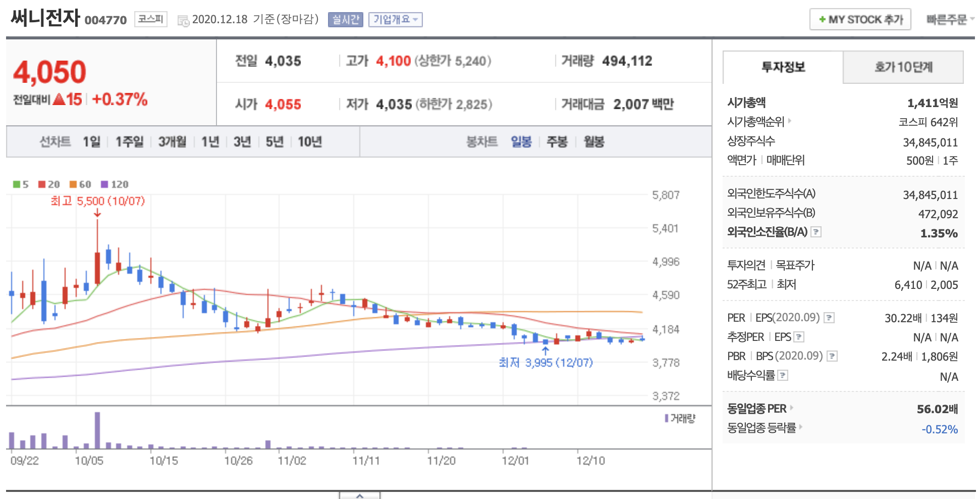Click the purple 120-day moving average legend
Screen dimensions: 980x499
coord(115,184)
